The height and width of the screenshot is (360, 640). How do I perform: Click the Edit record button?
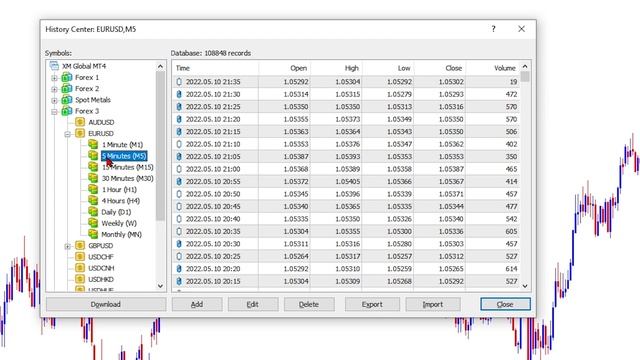[253, 304]
